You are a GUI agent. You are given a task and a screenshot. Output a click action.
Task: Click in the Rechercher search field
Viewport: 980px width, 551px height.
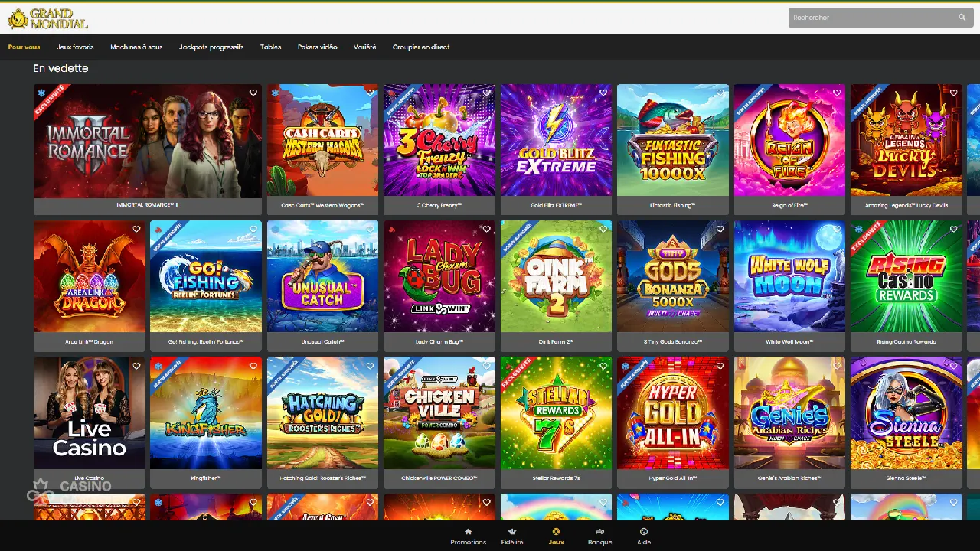873,17
